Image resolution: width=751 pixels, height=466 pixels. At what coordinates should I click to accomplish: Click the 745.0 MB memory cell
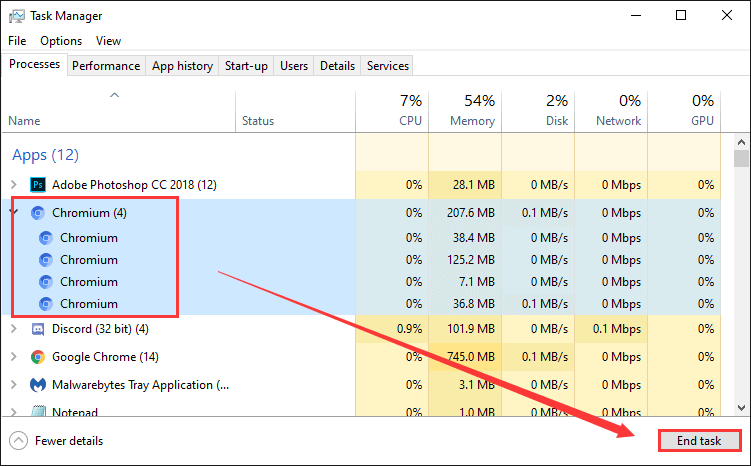click(465, 357)
